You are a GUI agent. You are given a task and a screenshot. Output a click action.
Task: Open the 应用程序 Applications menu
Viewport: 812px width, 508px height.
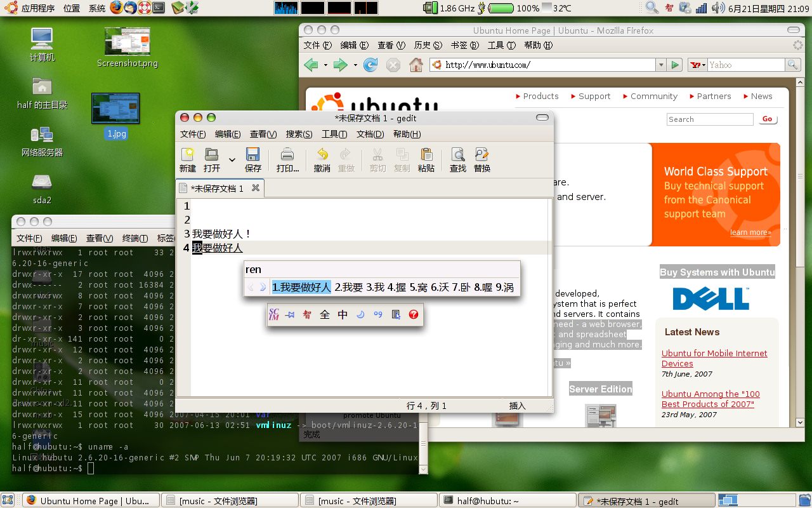(32, 8)
